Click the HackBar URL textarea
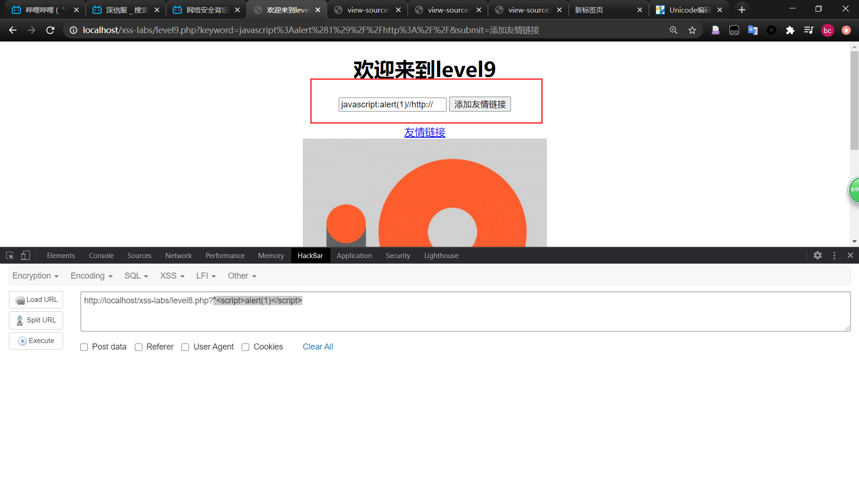859x504 pixels. tap(465, 312)
